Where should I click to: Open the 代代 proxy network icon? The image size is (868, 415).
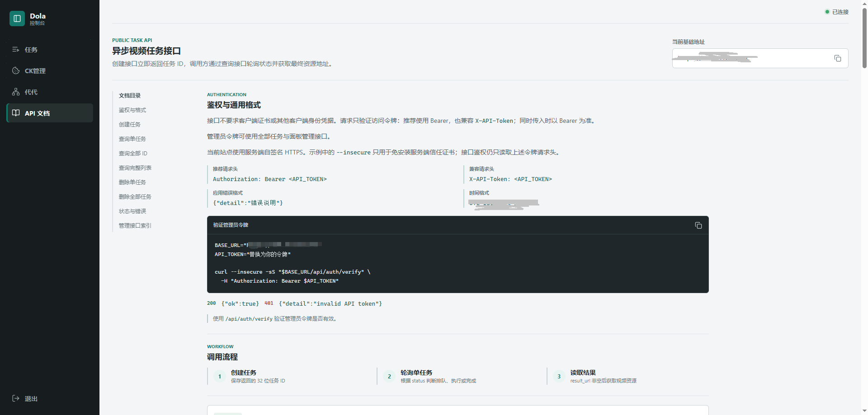pos(16,92)
